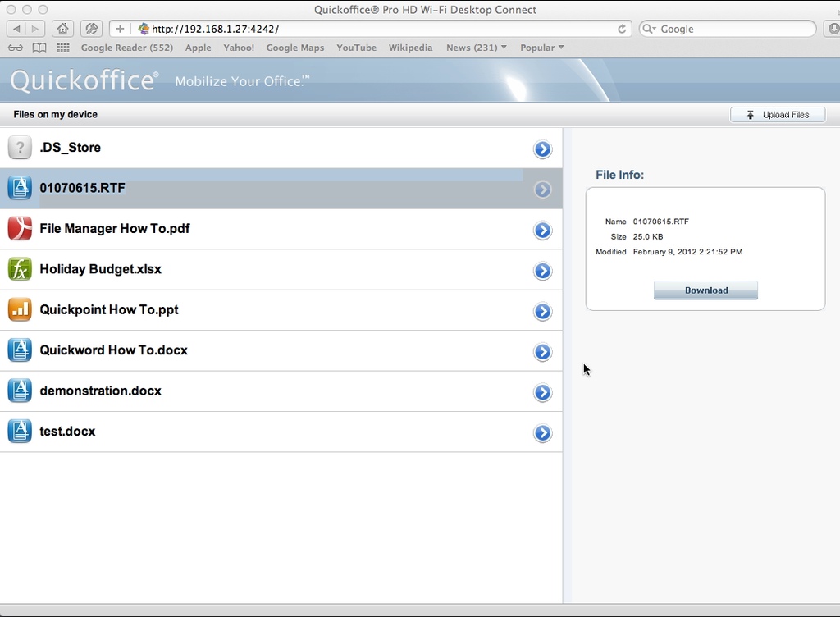Expand details arrow for Quickword How To.docx
The width and height of the screenshot is (840, 617).
point(542,352)
